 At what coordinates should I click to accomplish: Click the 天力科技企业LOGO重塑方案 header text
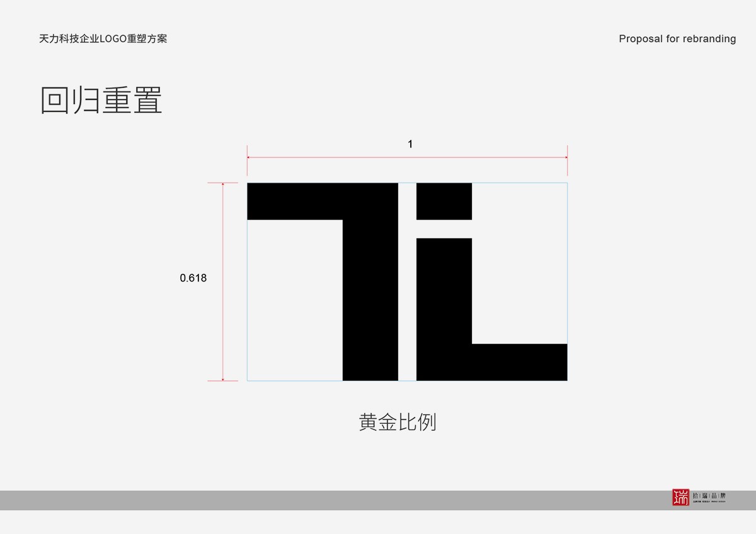tap(103, 39)
